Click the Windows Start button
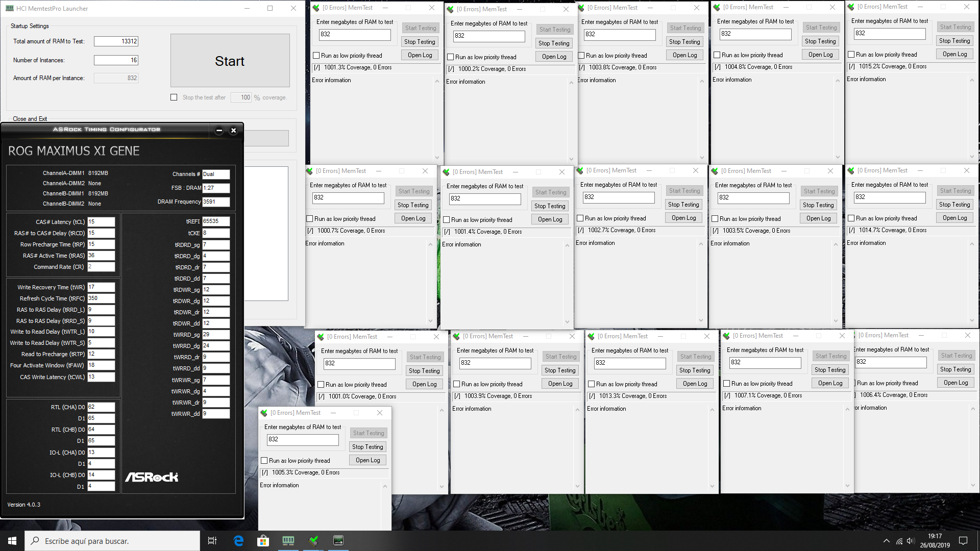The image size is (980, 551). [12, 541]
